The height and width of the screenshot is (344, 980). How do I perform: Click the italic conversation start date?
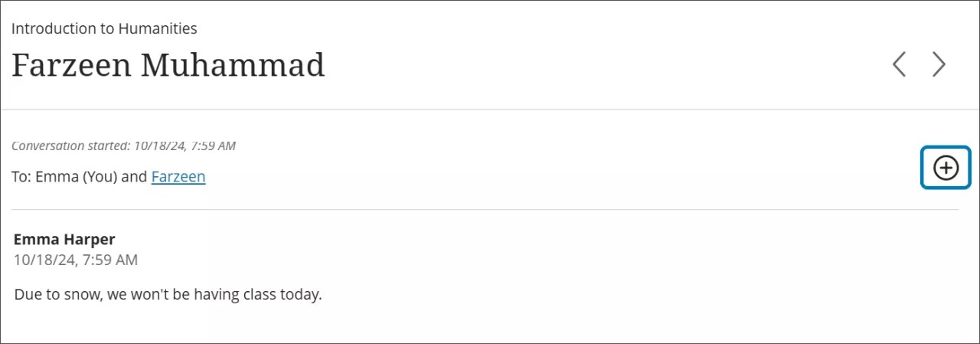pos(185,145)
